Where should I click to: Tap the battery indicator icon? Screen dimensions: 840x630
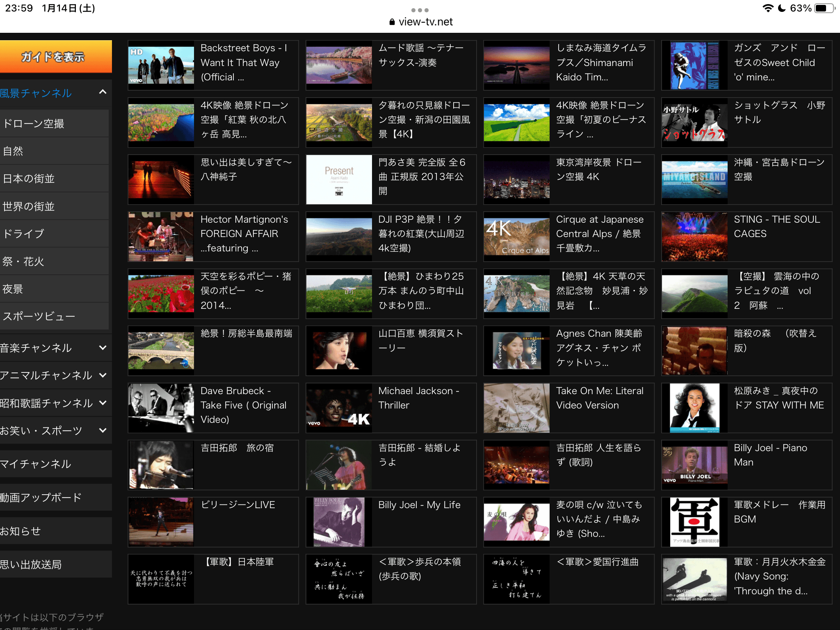(824, 8)
